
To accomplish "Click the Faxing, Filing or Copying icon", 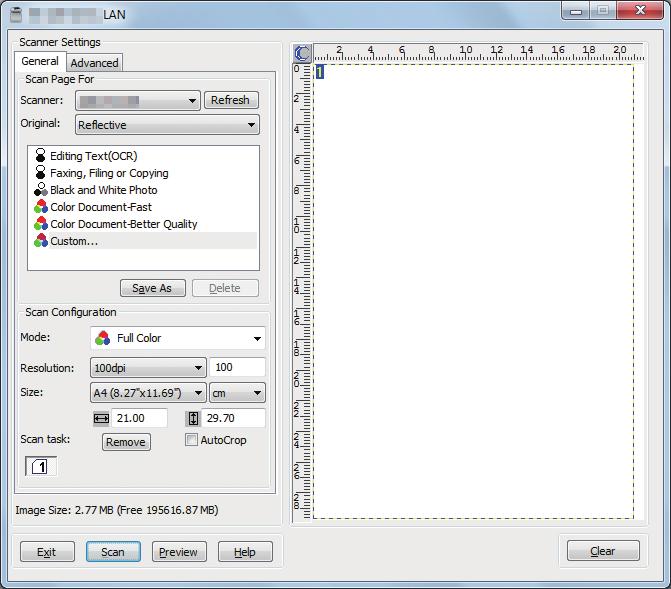I will tap(40, 173).
